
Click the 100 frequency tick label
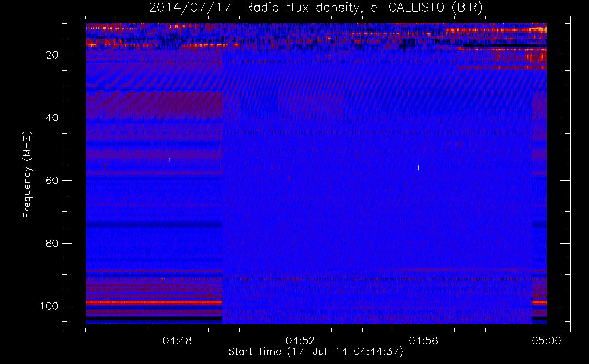click(x=49, y=306)
